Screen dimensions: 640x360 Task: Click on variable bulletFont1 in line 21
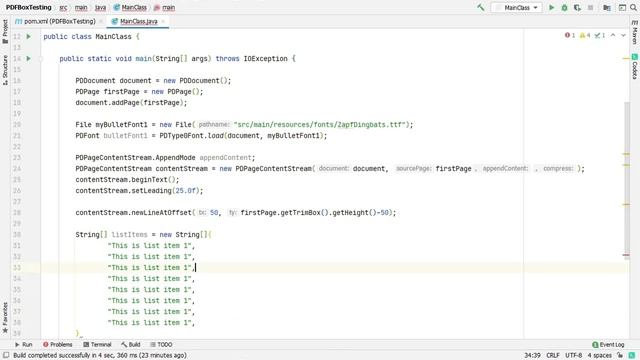click(125, 136)
